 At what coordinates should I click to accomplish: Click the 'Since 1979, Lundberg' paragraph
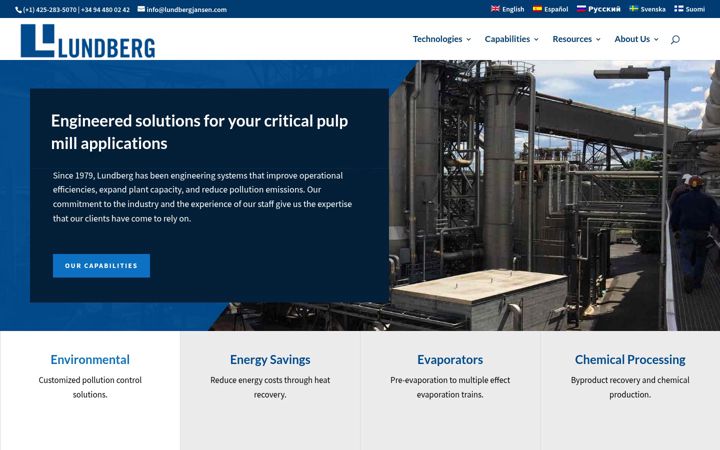click(202, 197)
